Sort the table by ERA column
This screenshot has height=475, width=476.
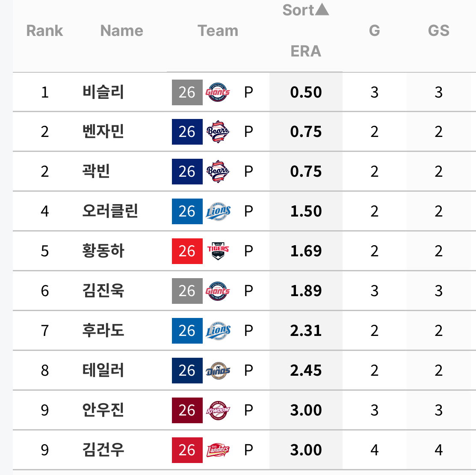tap(306, 51)
